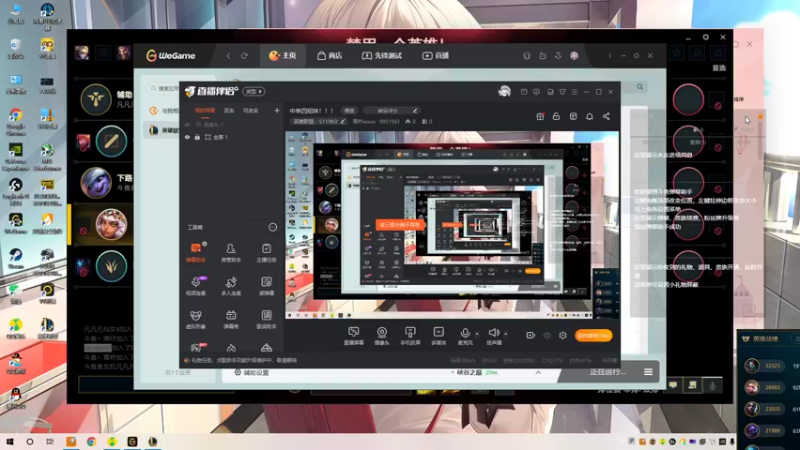Open the 主播任务 tool

coord(266,253)
